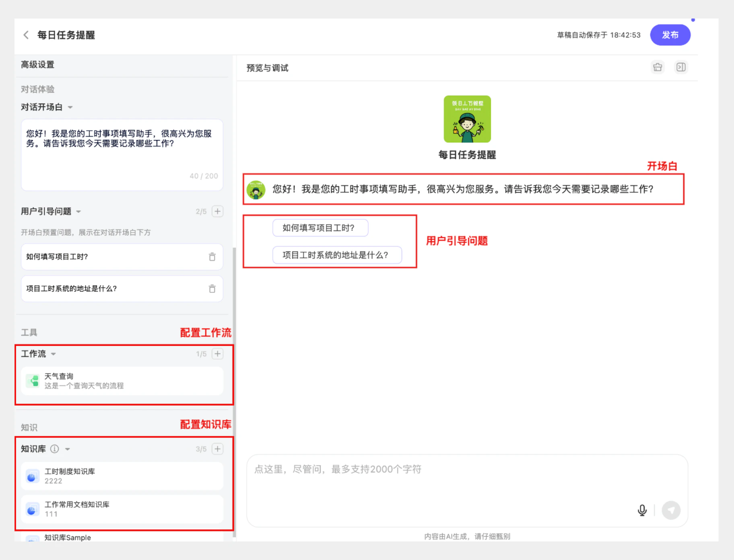
Task: Open the 工作常用文档知识库 item
Action: 122,509
